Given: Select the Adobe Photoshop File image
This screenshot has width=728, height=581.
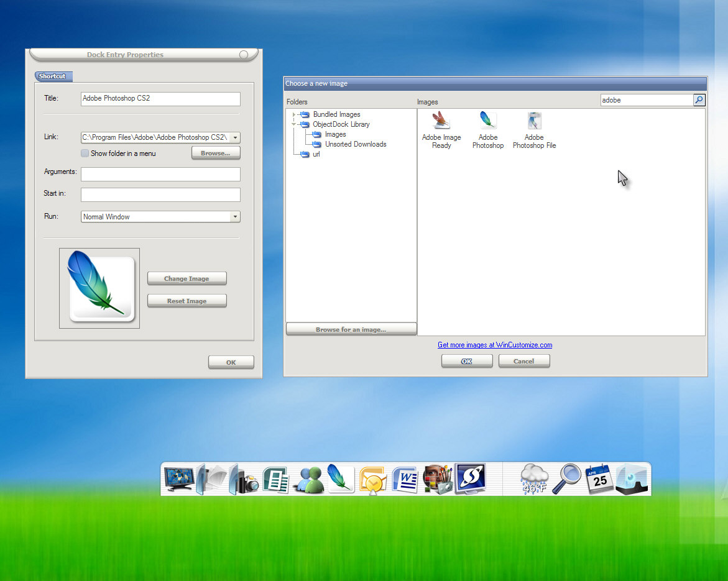Looking at the screenshot, I should tap(534, 130).
